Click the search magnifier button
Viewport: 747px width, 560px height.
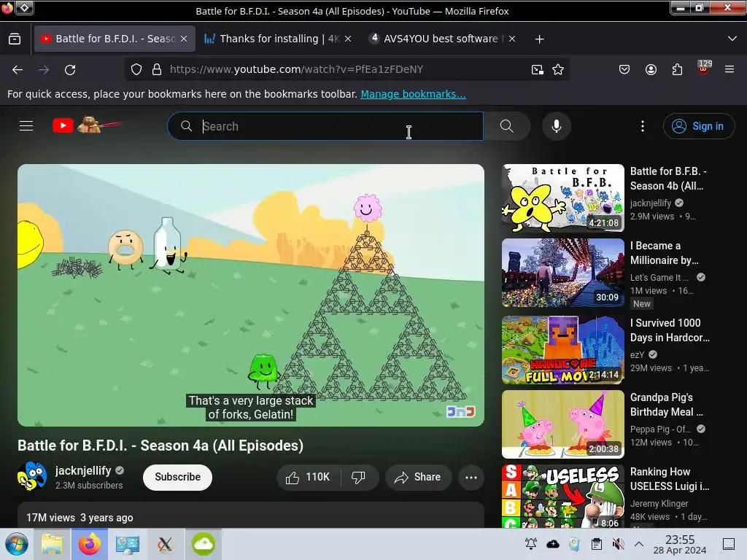pos(507,126)
